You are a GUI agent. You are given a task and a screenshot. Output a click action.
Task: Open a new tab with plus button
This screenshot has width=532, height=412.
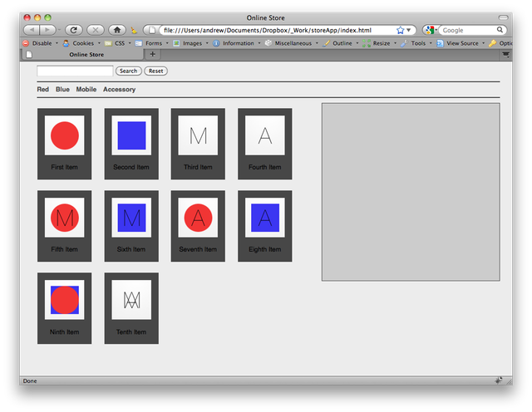click(x=152, y=54)
